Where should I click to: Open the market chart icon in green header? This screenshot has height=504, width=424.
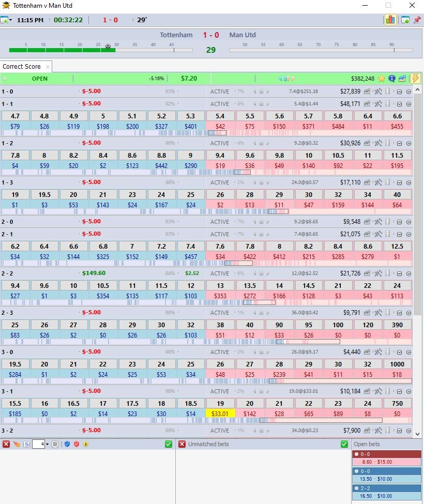click(x=402, y=79)
